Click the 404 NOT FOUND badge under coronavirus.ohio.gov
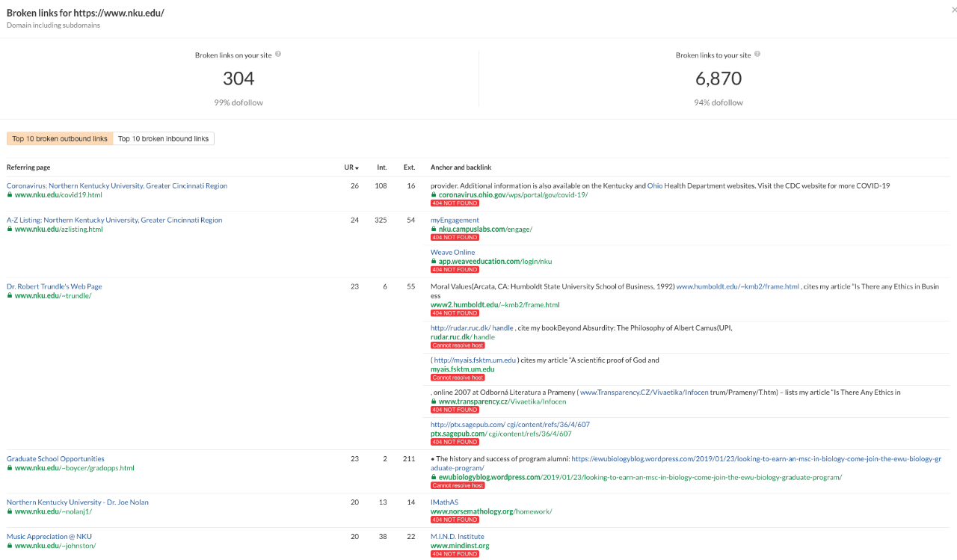Screen dimensions: 957x560 455,203
